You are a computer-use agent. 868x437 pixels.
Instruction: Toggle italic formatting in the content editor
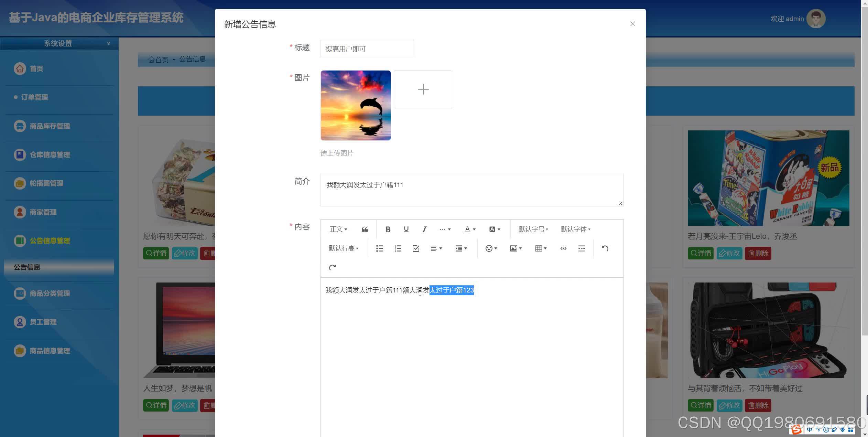click(424, 229)
